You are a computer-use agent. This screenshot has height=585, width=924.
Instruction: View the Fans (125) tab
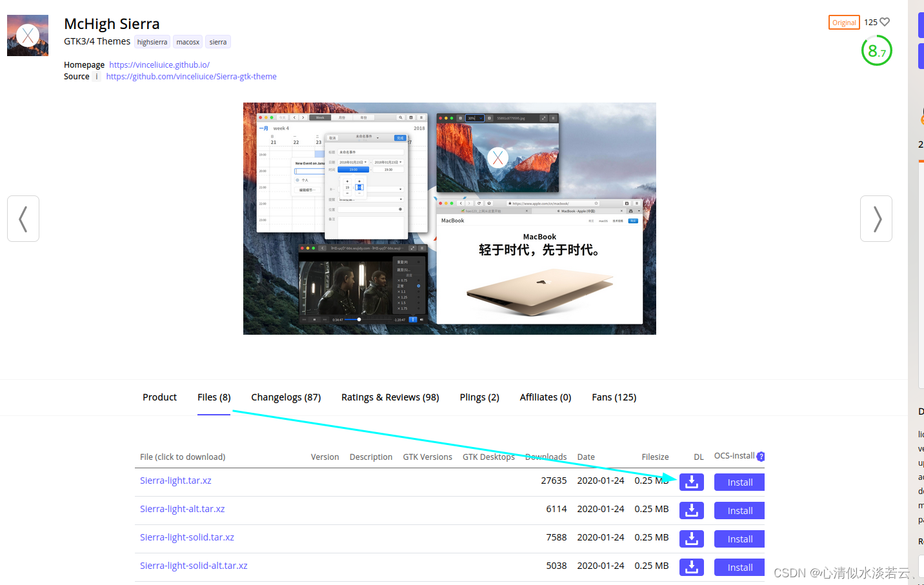click(x=614, y=397)
